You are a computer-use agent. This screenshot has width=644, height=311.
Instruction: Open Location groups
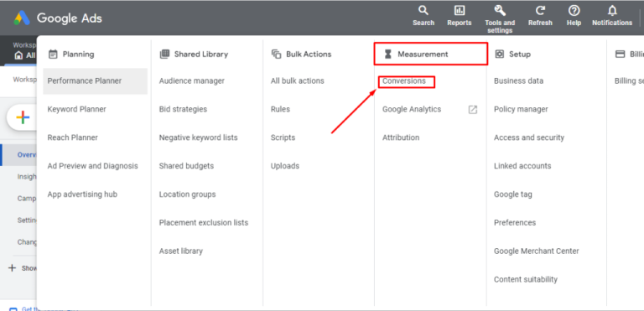pyautogui.click(x=187, y=194)
